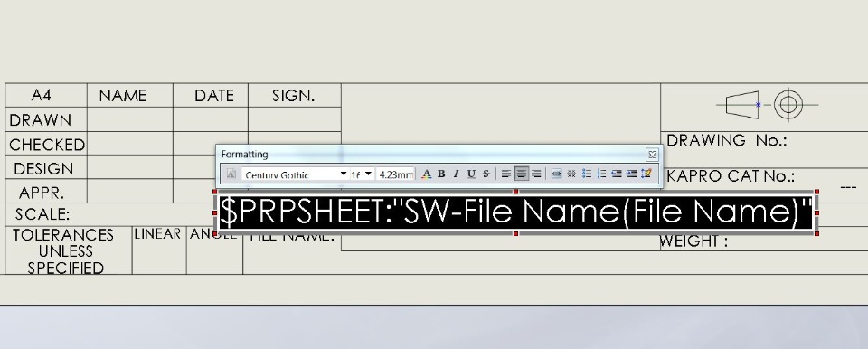Image resolution: width=868 pixels, height=349 pixels.
Task: Decrease paragraph indent
Action: (x=616, y=174)
